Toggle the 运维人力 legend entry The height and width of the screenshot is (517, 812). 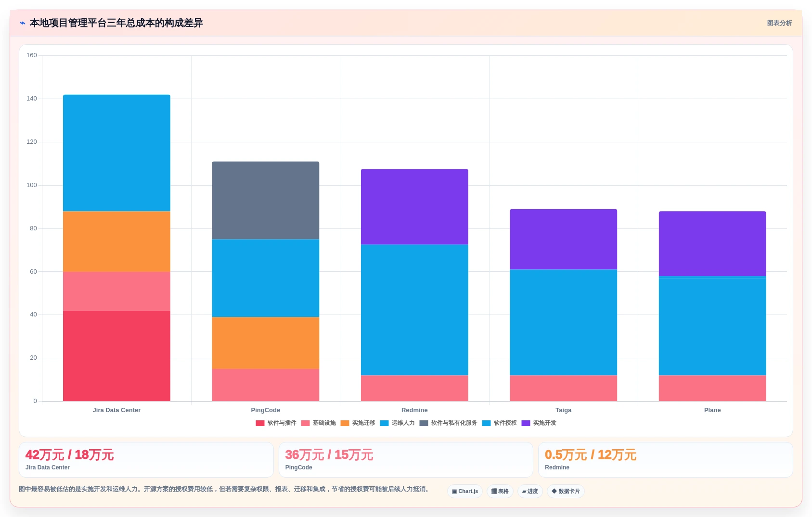[397, 423]
